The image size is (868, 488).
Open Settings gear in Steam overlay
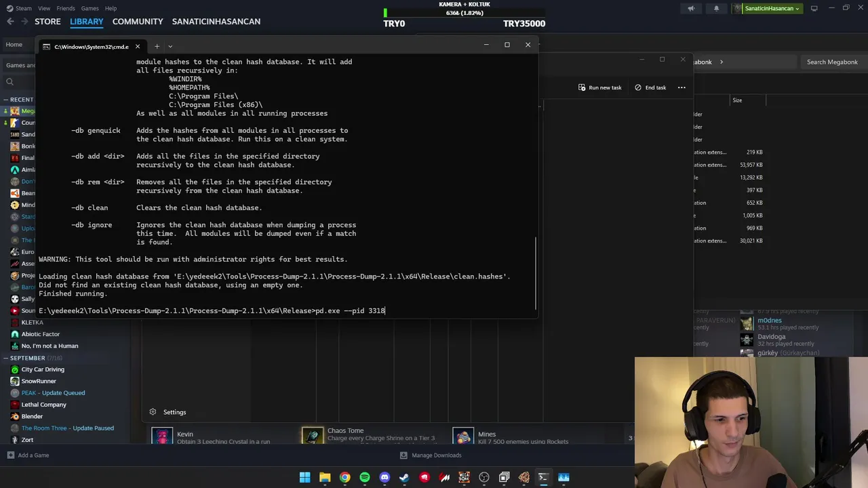click(153, 412)
